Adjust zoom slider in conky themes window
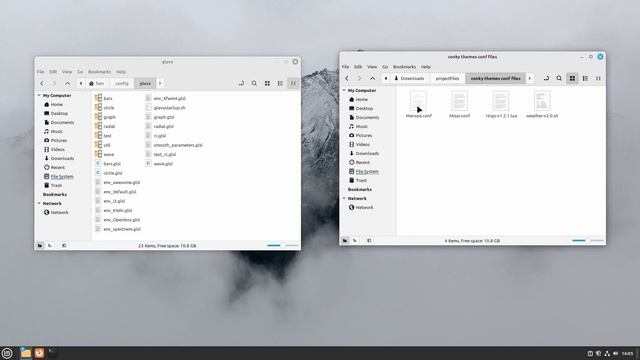The width and height of the screenshot is (640, 360). tap(588, 241)
